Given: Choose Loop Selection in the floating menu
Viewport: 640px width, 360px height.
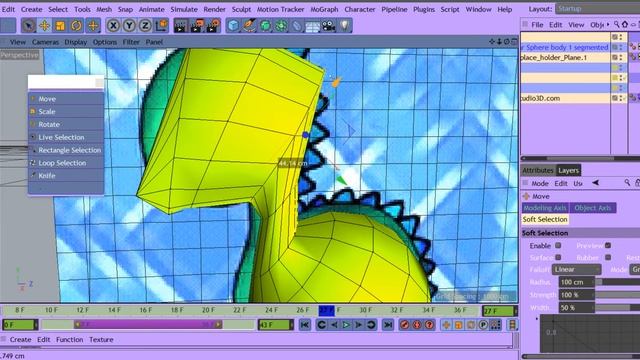Looking at the screenshot, I should (66, 163).
